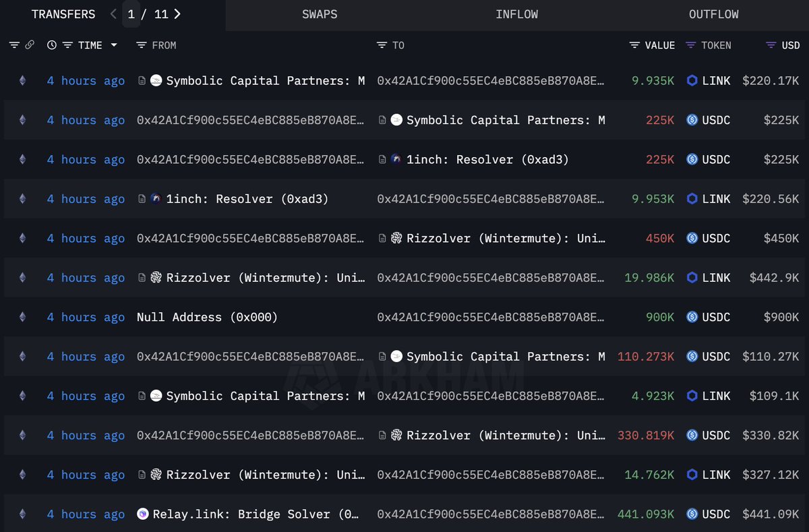Select the TRANSFERS tab
Viewport: 809px width, 532px height.
[63, 14]
